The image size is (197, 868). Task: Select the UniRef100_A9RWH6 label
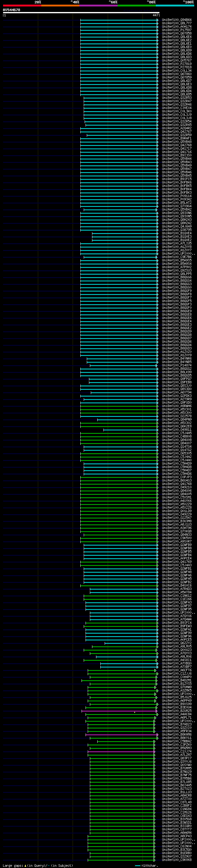[x=176, y=406]
